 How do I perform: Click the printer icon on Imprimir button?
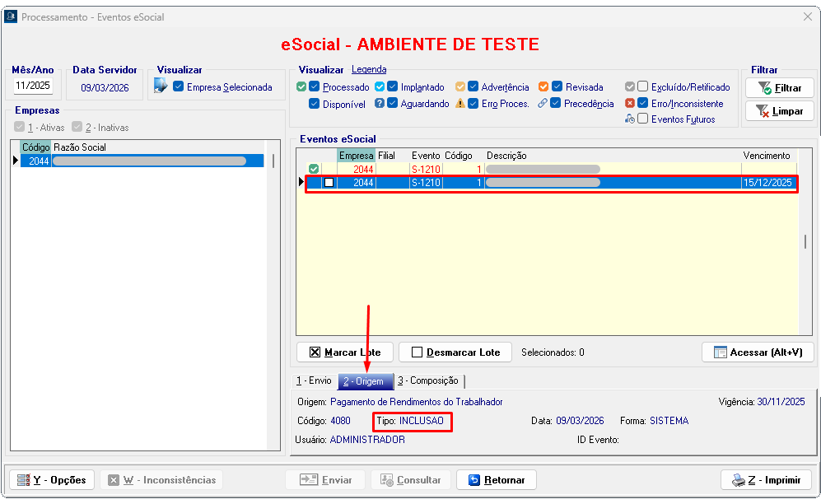[738, 480]
